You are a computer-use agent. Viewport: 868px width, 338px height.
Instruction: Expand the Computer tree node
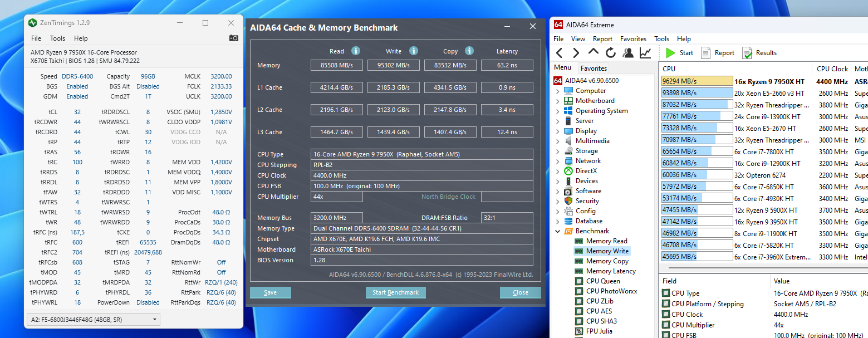click(x=558, y=91)
